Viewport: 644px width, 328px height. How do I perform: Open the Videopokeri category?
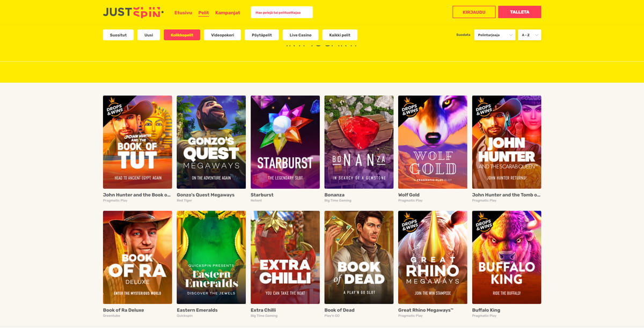click(x=222, y=35)
